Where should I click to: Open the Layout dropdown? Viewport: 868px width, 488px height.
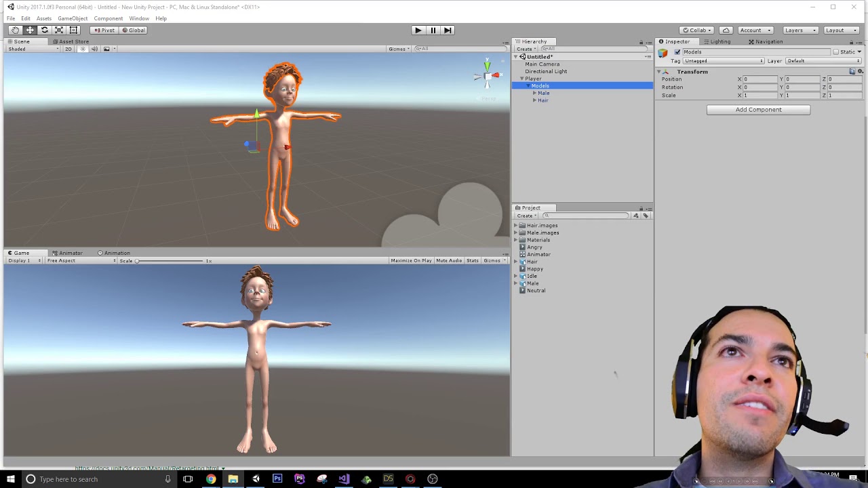(840, 30)
